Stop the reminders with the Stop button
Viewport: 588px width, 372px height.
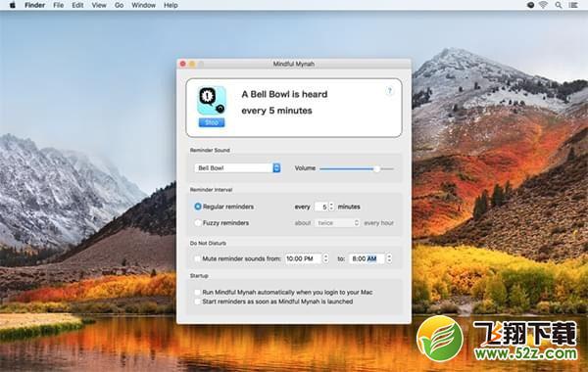coord(212,122)
